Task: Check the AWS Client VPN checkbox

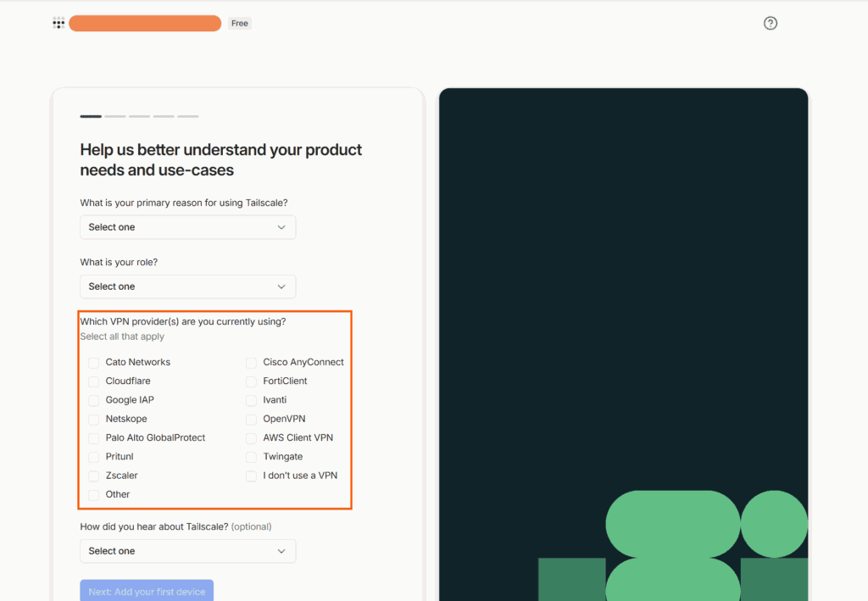Action: coord(252,438)
